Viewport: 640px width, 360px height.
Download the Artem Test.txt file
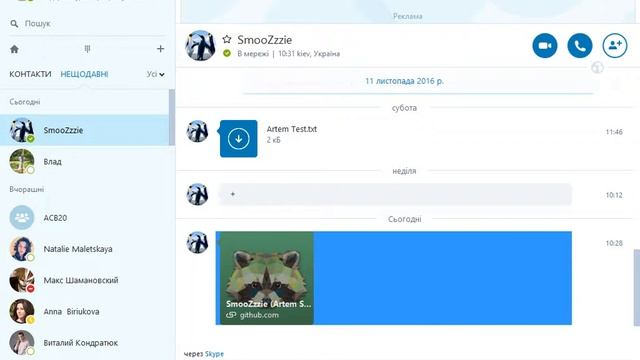238,138
